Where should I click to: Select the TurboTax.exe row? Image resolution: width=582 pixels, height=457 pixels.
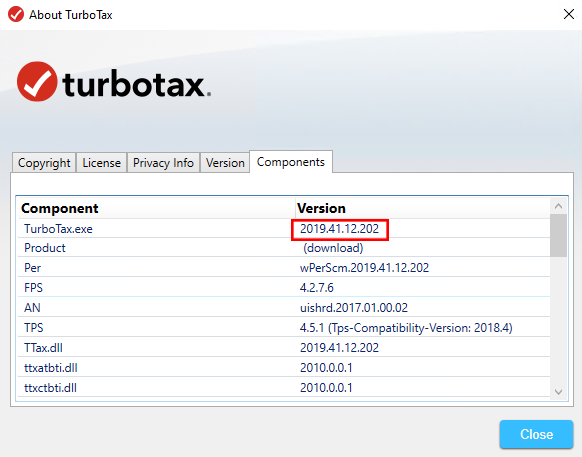pos(284,228)
